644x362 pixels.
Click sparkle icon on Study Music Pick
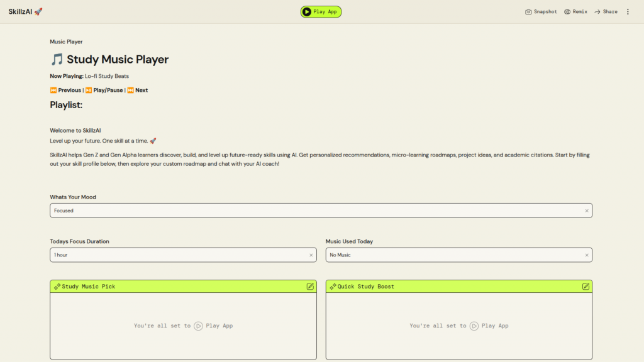click(x=57, y=287)
